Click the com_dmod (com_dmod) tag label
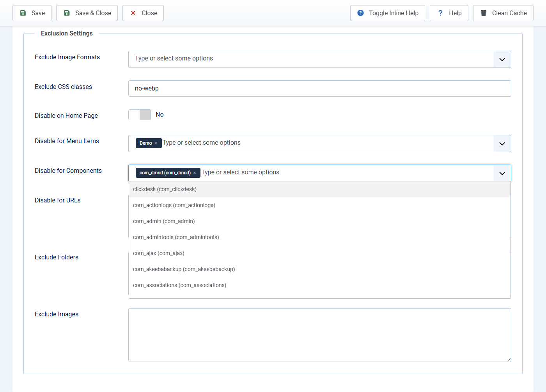The image size is (546, 392). (x=165, y=173)
